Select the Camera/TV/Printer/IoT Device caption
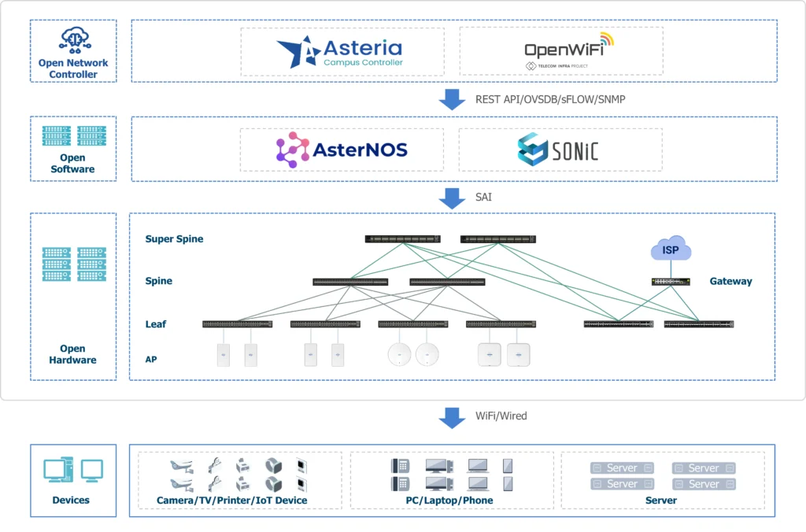The image size is (806, 532). pos(232,501)
